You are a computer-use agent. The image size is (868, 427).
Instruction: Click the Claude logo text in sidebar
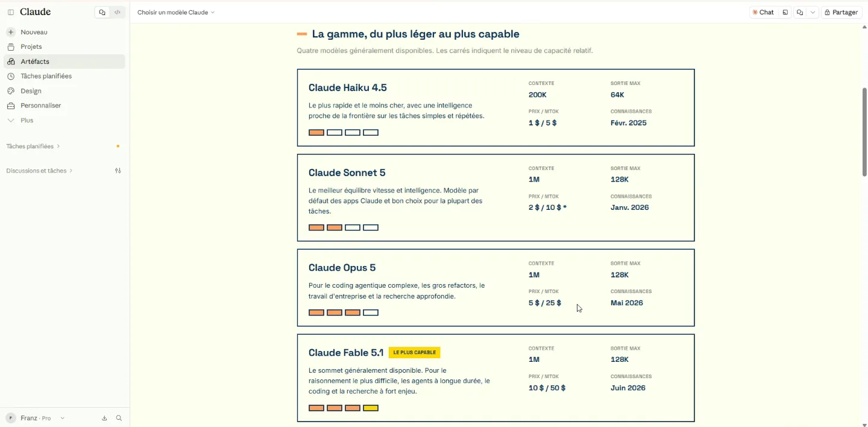point(36,12)
